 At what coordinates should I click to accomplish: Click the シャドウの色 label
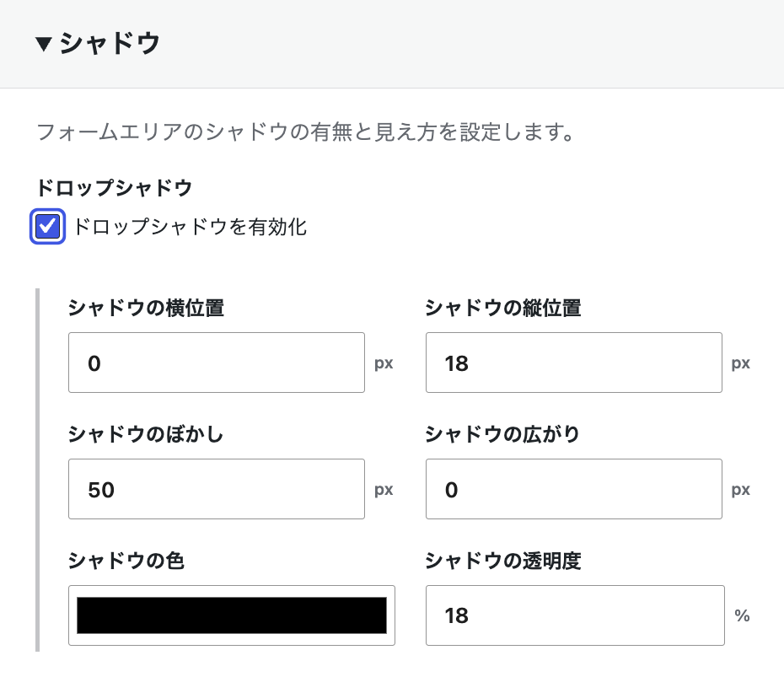[126, 561]
